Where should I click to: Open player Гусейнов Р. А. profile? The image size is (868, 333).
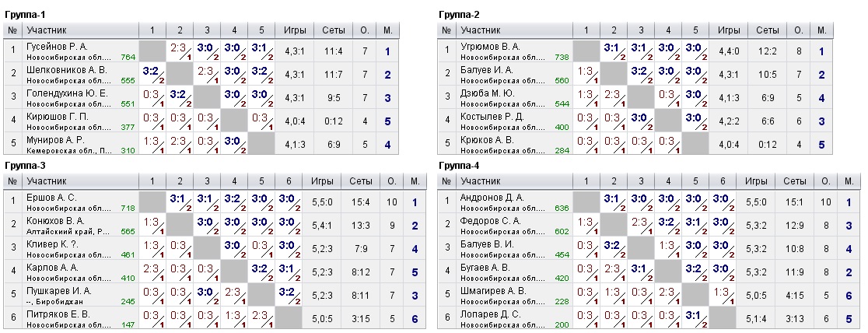58,47
